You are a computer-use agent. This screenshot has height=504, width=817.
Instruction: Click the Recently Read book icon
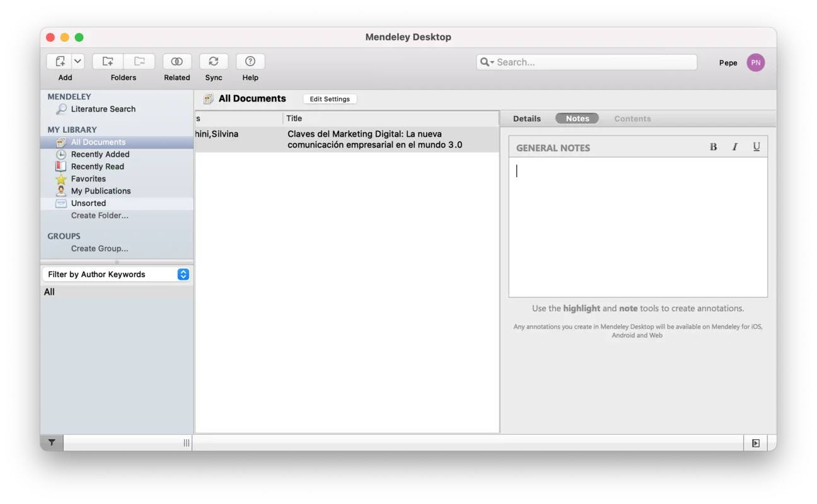(61, 166)
